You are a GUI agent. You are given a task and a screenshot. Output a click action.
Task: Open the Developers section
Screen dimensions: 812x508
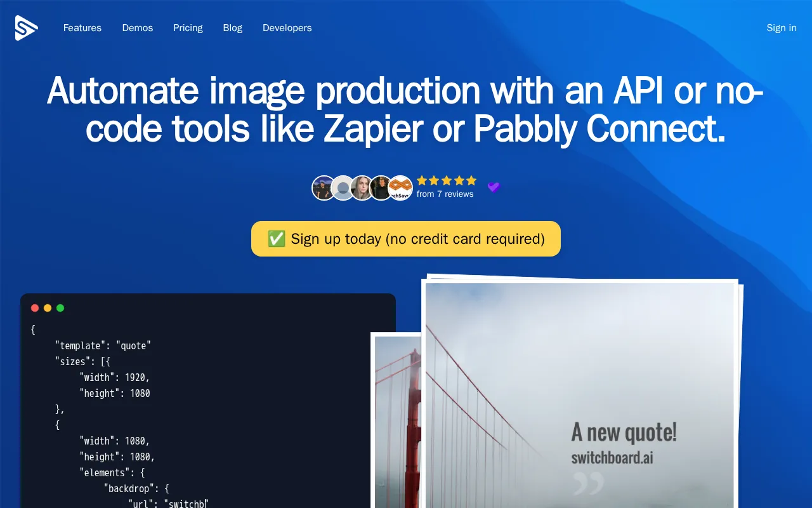point(287,28)
